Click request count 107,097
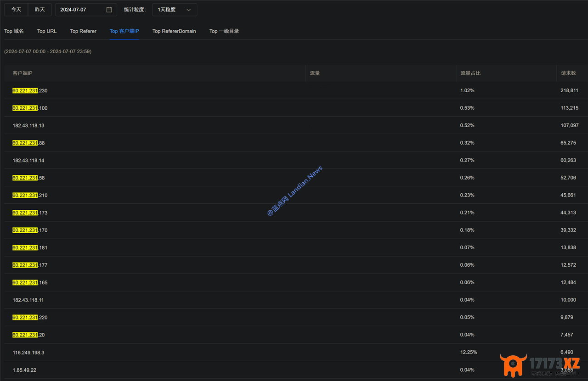This screenshot has height=381, width=588. point(570,125)
